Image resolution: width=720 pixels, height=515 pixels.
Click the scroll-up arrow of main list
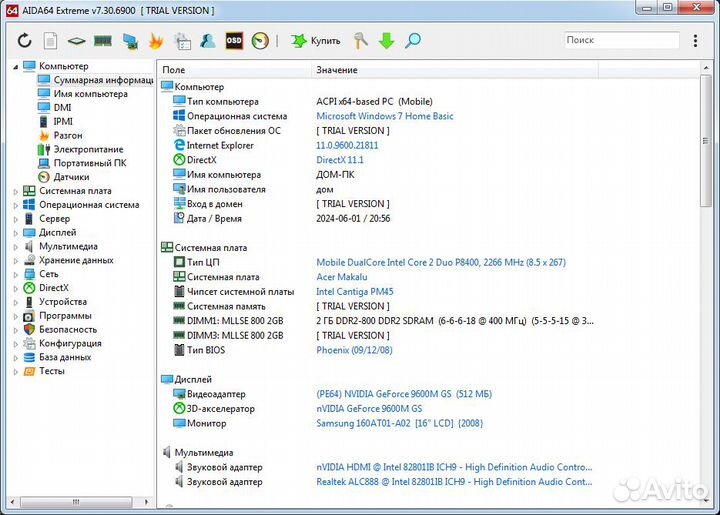706,68
